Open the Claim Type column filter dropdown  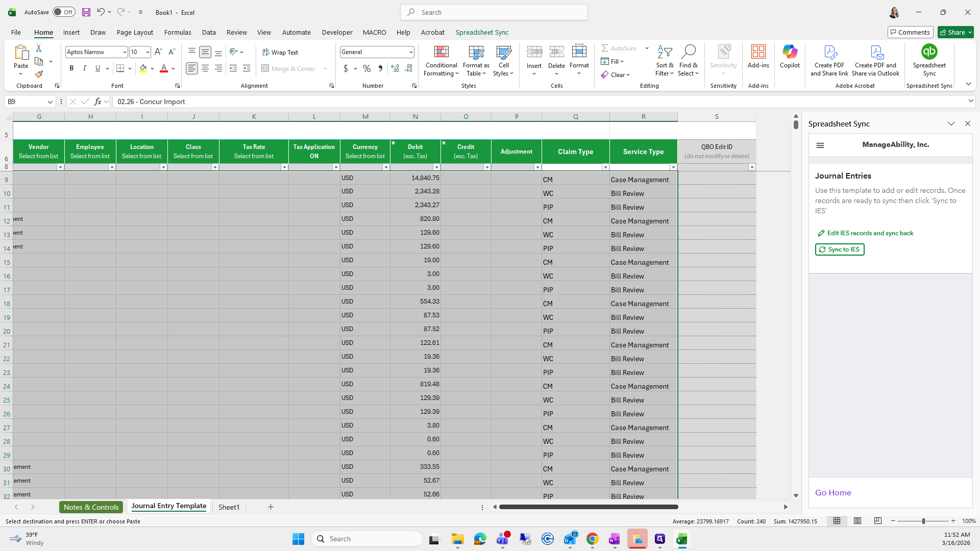click(x=605, y=167)
